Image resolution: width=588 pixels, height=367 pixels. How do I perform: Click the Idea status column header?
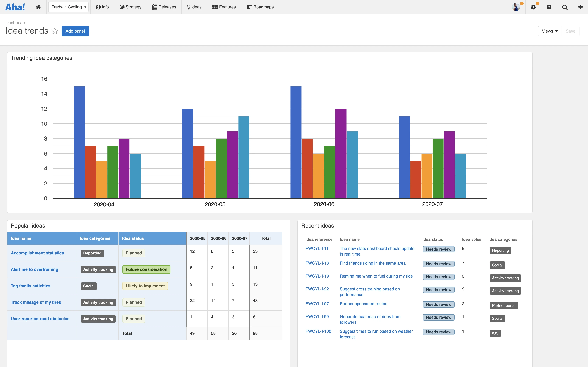pos(133,238)
